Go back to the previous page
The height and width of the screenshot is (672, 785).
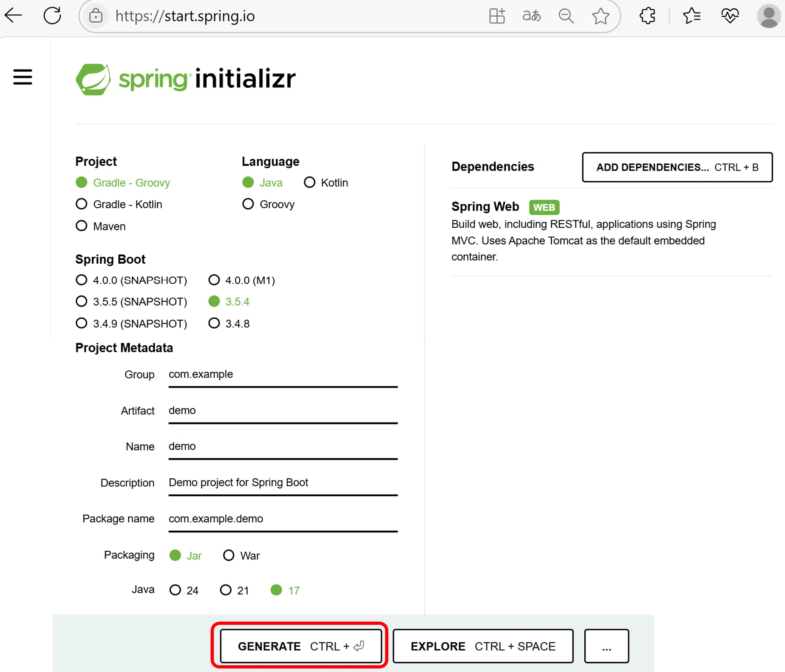pyautogui.click(x=13, y=15)
